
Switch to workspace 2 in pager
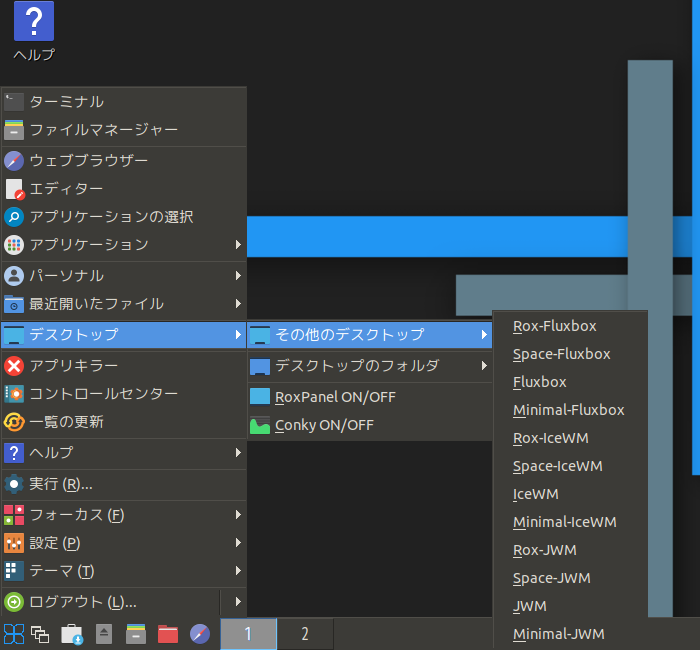[305, 634]
